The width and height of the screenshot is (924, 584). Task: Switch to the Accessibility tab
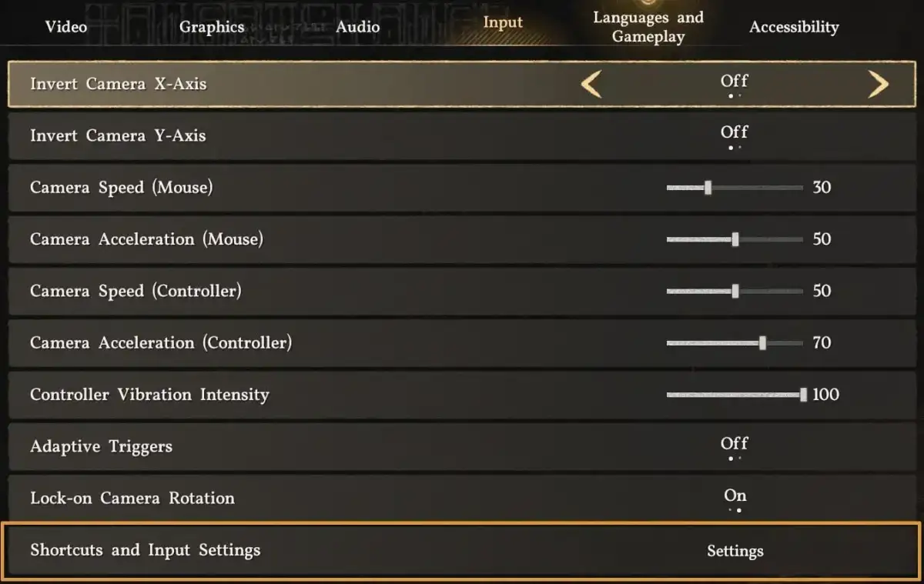click(794, 26)
